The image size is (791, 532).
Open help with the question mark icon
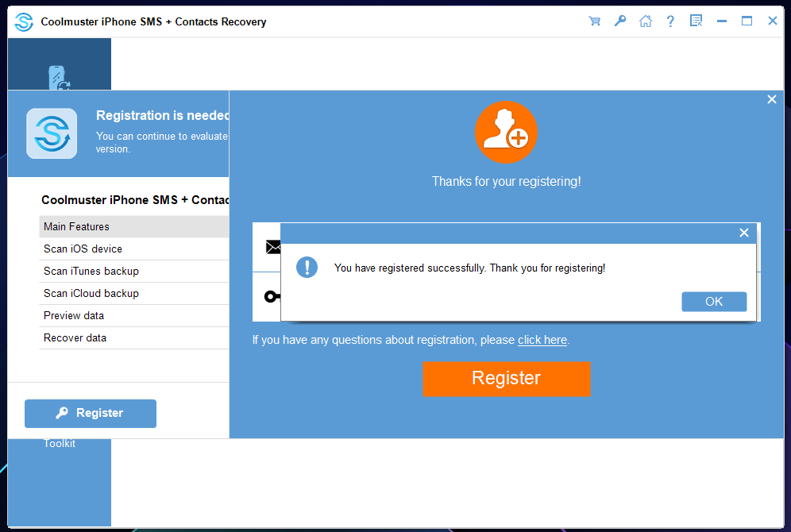(x=670, y=21)
